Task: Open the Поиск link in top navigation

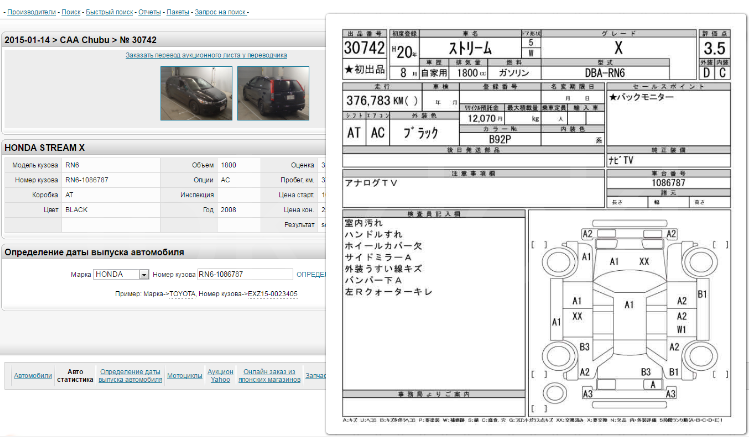Action: (x=71, y=12)
